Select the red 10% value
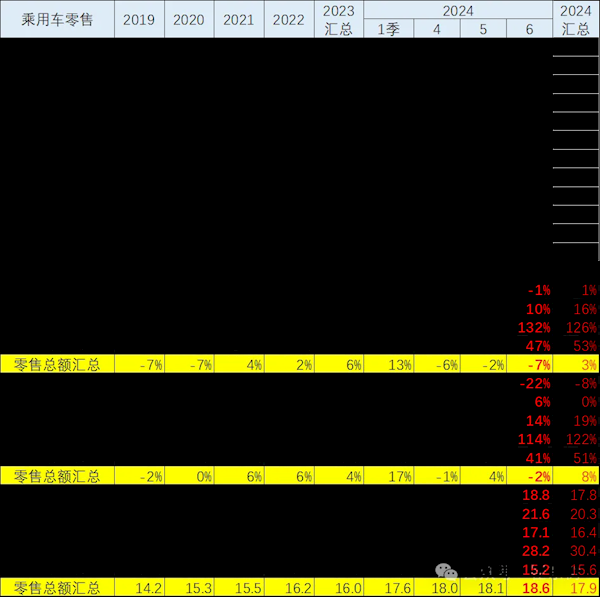Image resolution: width=600 pixels, height=597 pixels. click(x=538, y=309)
